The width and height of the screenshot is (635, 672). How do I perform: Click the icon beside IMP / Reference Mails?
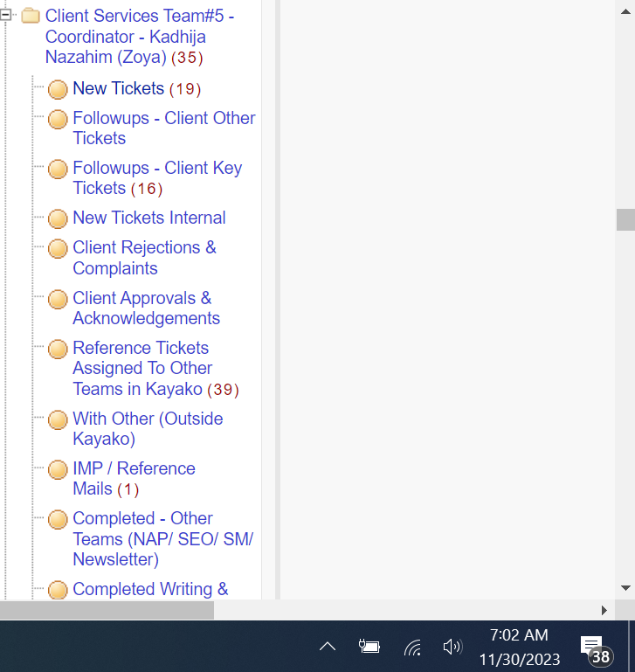[58, 469]
